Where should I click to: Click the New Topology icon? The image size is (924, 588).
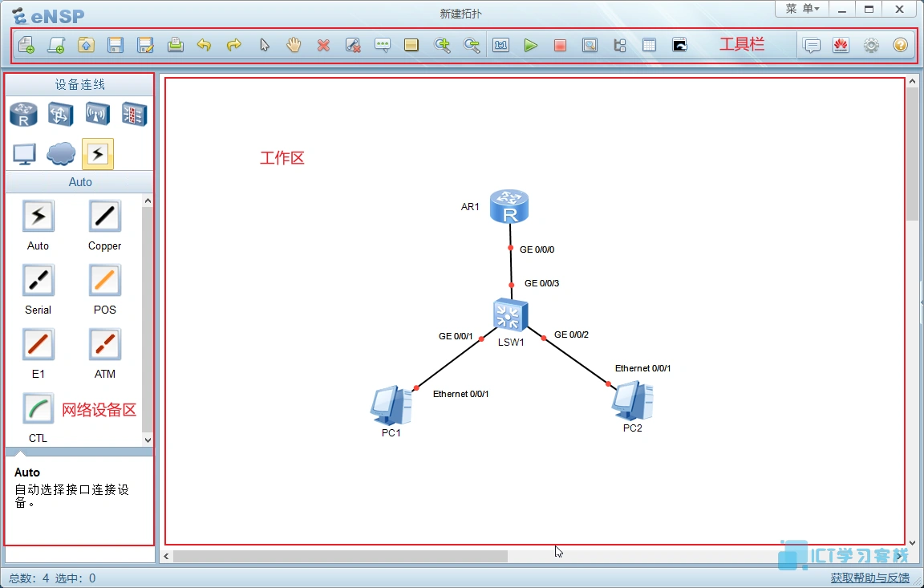click(x=26, y=46)
